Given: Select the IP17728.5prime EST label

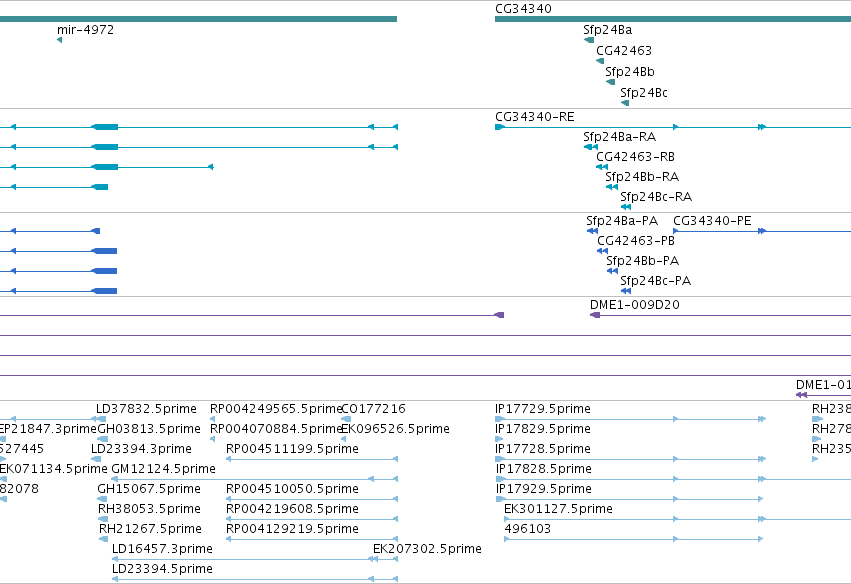Looking at the screenshot, I should [543, 449].
